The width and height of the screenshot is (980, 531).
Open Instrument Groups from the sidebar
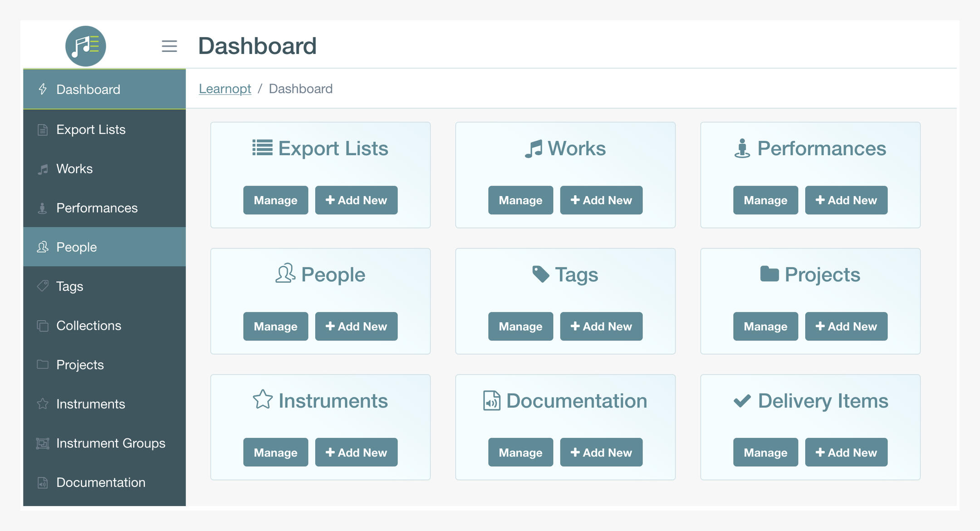(x=110, y=443)
